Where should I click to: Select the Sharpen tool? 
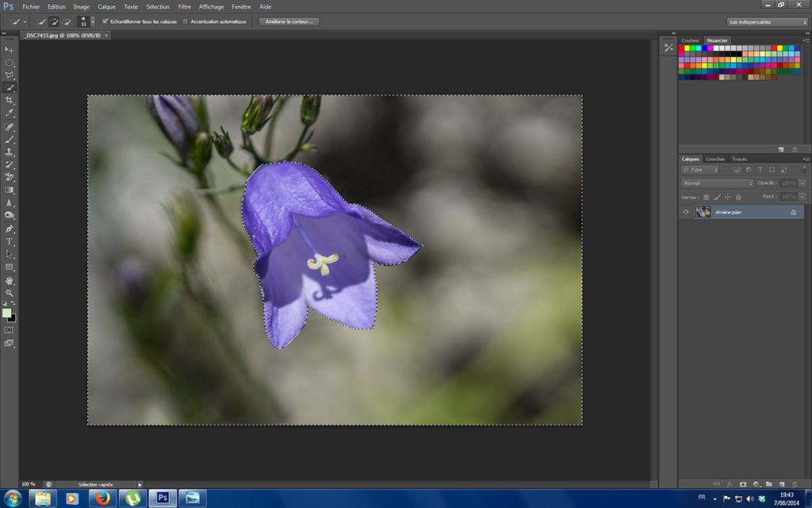[10, 202]
